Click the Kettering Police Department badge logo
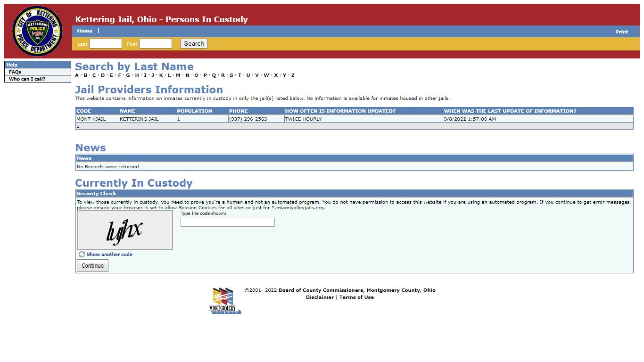Screen dimensions: 644x362 point(37,31)
